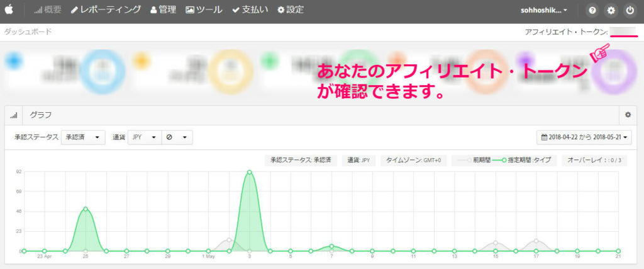Click the chart data point on 25 Apr peak
The width and height of the screenshot is (644, 269).
[86, 209]
